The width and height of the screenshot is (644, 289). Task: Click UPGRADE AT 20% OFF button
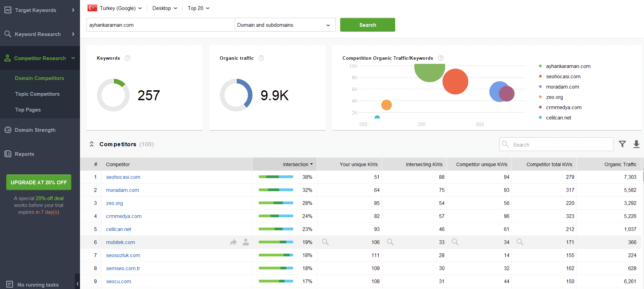pyautogui.click(x=38, y=182)
